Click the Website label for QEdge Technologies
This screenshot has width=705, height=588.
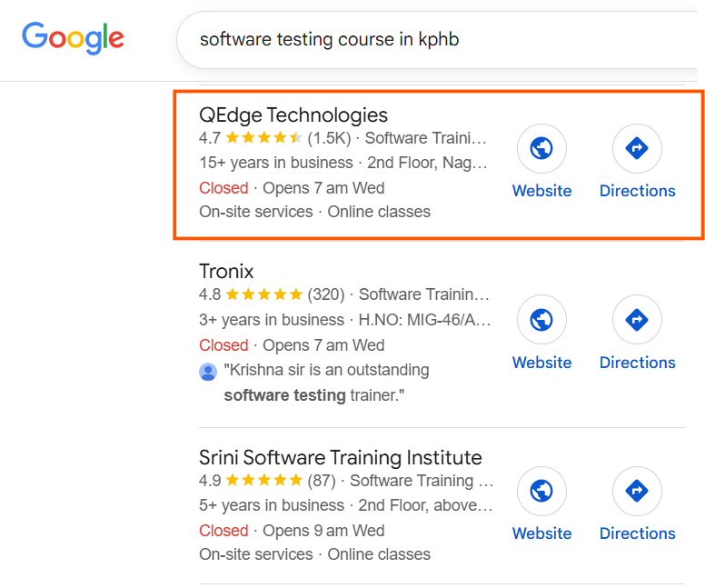pos(541,191)
